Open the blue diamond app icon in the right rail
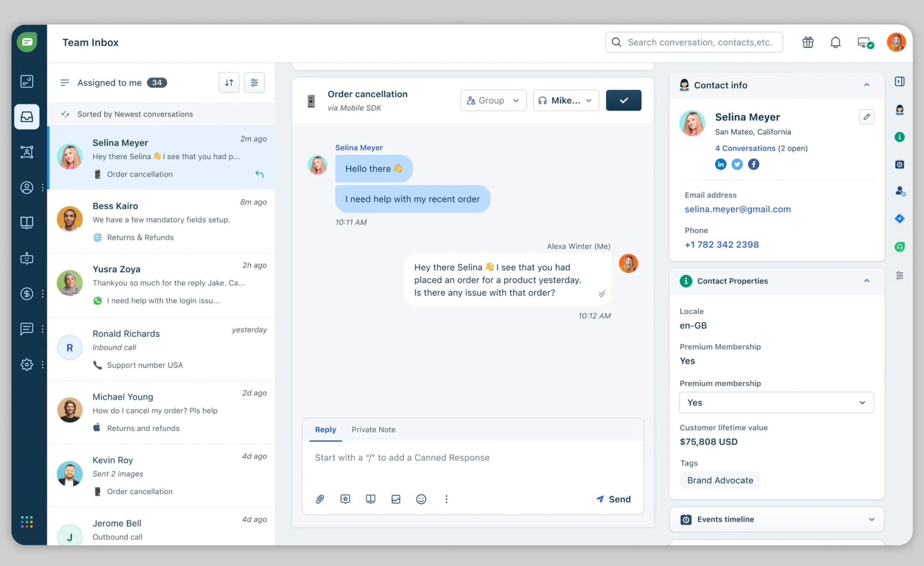 point(899,218)
